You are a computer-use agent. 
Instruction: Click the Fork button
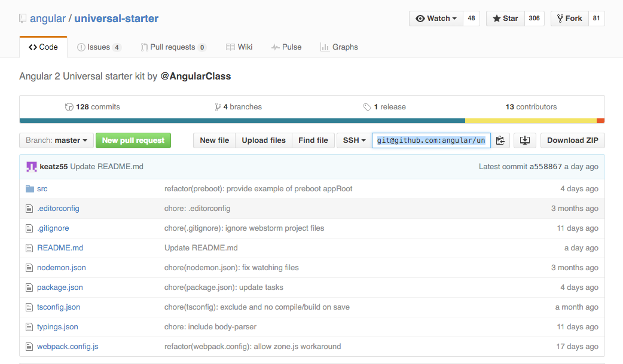(570, 19)
